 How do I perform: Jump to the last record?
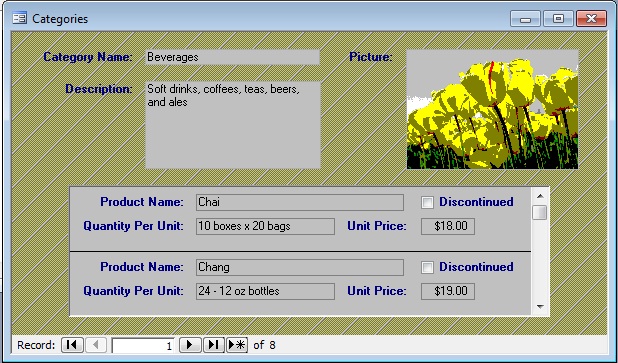[214, 345]
